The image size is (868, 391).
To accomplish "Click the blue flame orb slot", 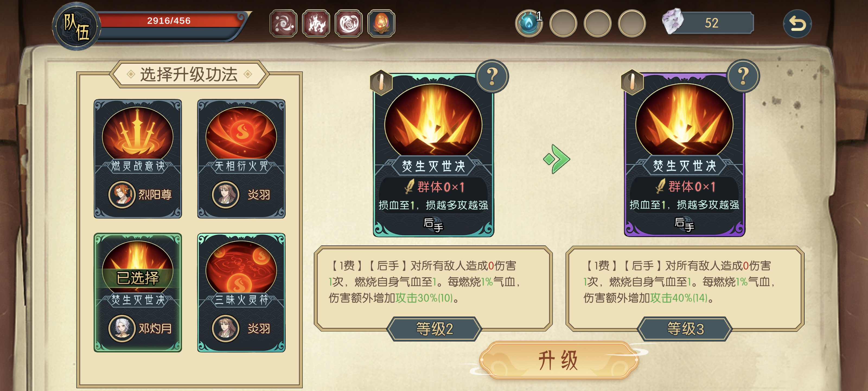I will pos(529,23).
